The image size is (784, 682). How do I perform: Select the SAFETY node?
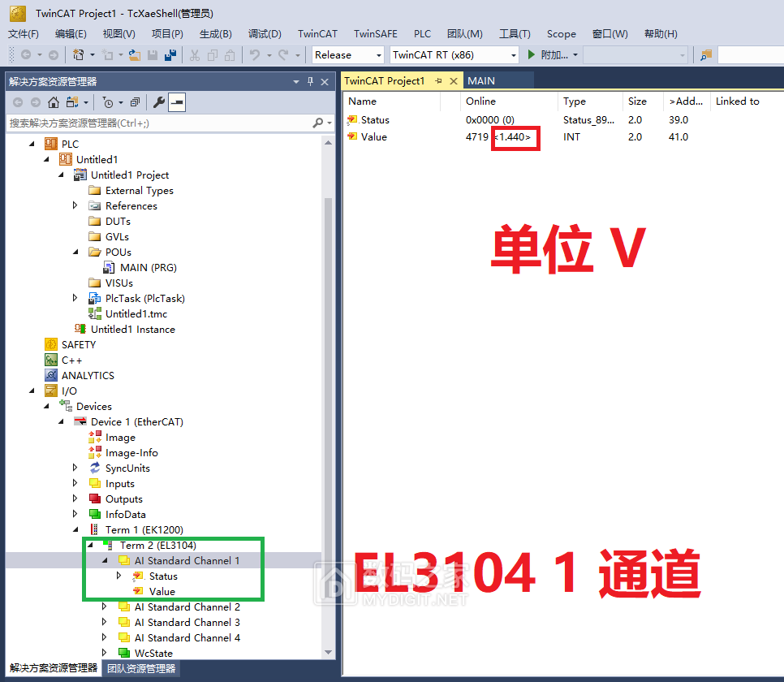click(79, 345)
